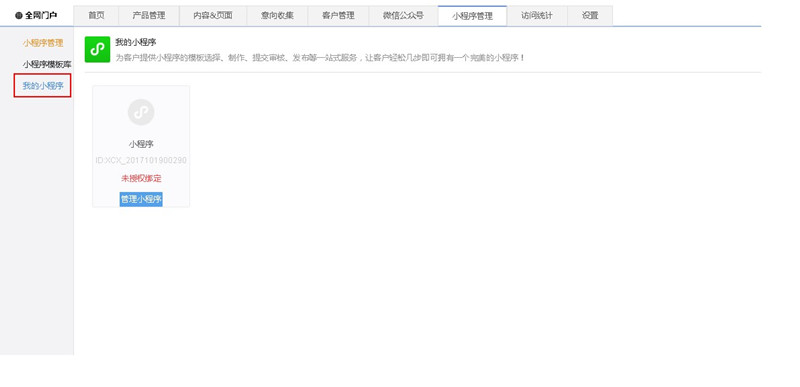The width and height of the screenshot is (800, 387).
Task: Switch to the 产品管理 tab
Action: 149,16
